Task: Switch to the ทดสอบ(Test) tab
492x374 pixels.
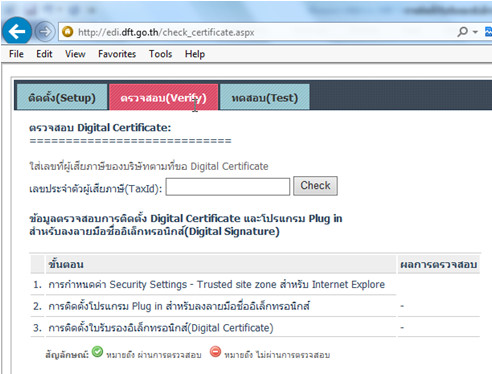Action: tap(265, 97)
